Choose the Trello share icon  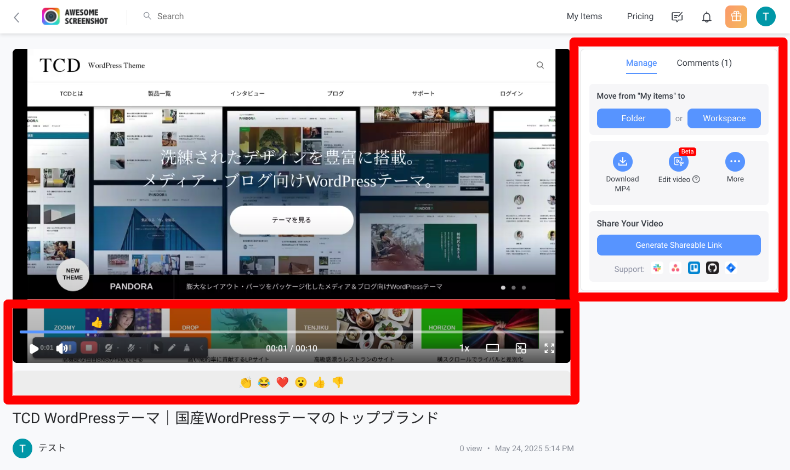click(694, 268)
